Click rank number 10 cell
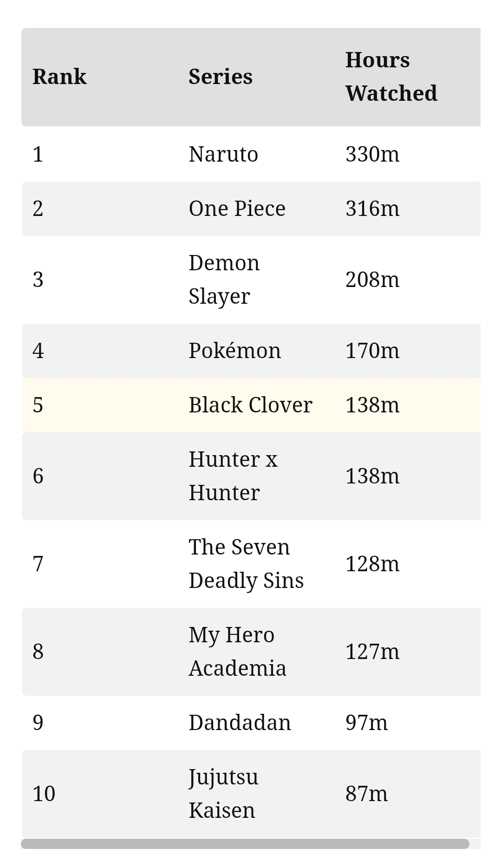Screen dimensions: 501x868 (44, 794)
